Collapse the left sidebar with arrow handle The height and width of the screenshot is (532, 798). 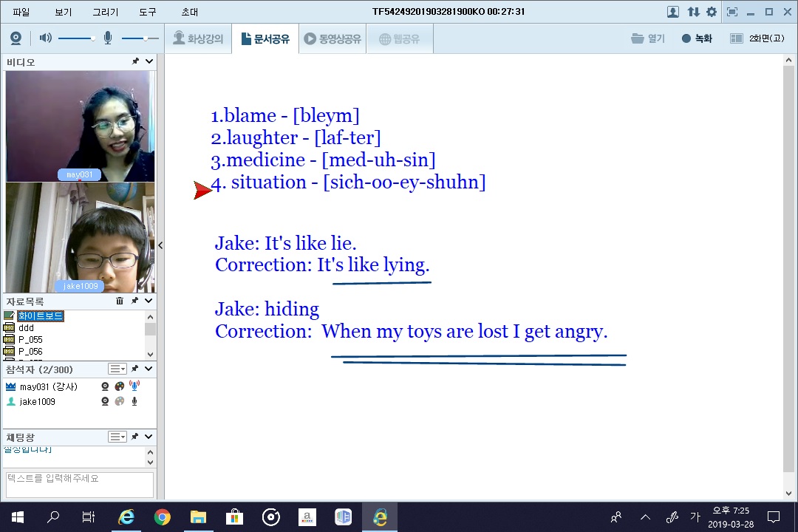[160, 245]
